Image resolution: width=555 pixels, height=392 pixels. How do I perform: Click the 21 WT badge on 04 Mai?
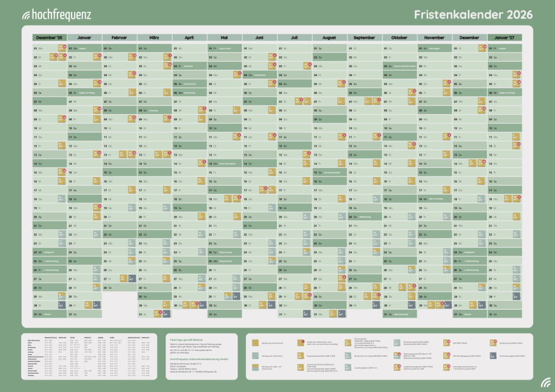236,75
